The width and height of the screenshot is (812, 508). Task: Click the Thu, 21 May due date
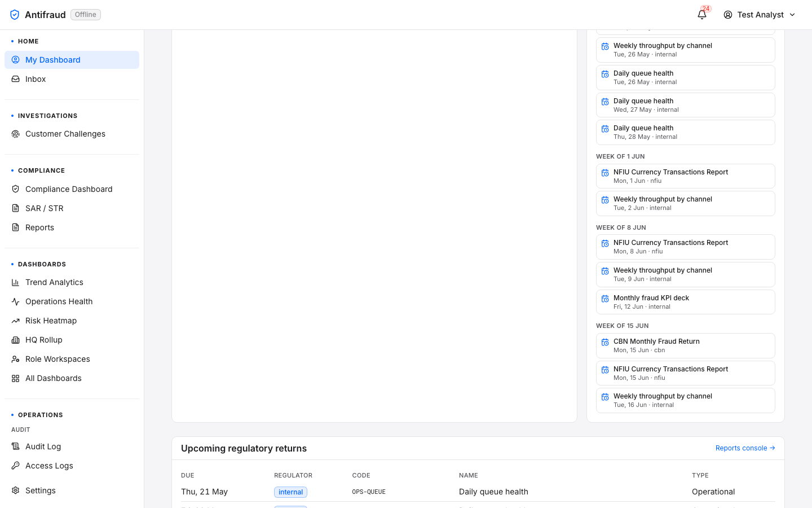click(204, 492)
